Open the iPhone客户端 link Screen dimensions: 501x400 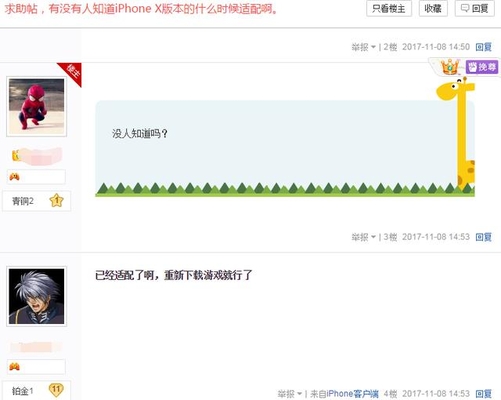coord(353,394)
